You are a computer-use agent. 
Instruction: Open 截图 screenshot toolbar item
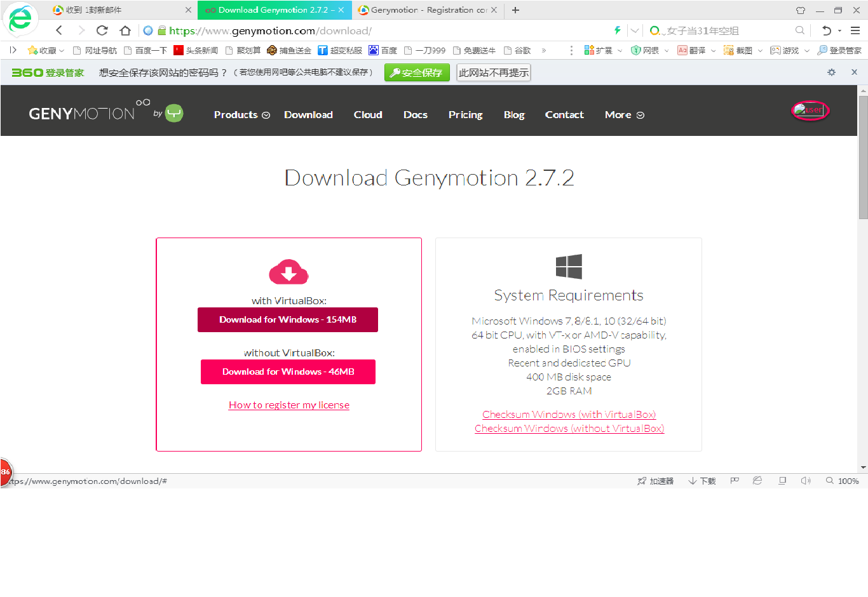[x=738, y=50]
